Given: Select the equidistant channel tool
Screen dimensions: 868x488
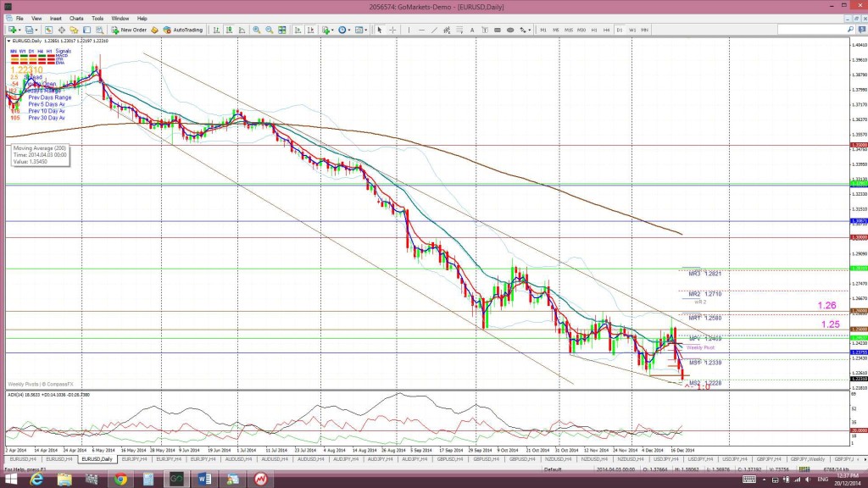Looking at the screenshot, I should click(x=447, y=30).
